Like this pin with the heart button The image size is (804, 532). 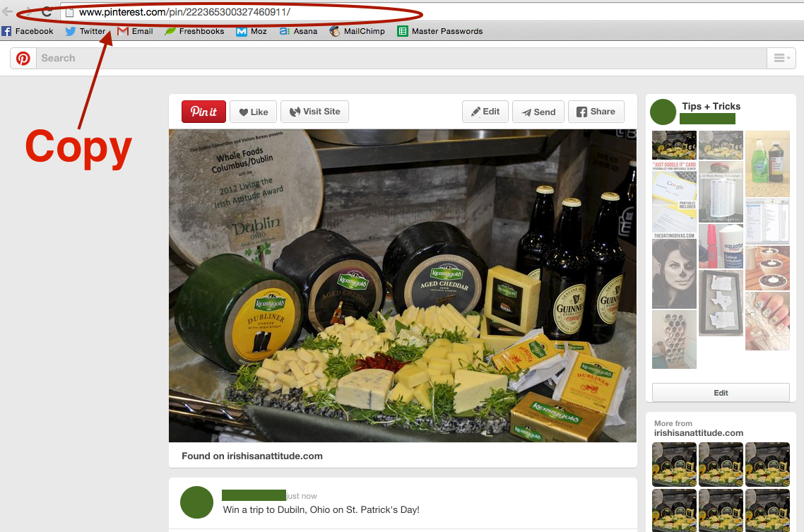point(254,112)
